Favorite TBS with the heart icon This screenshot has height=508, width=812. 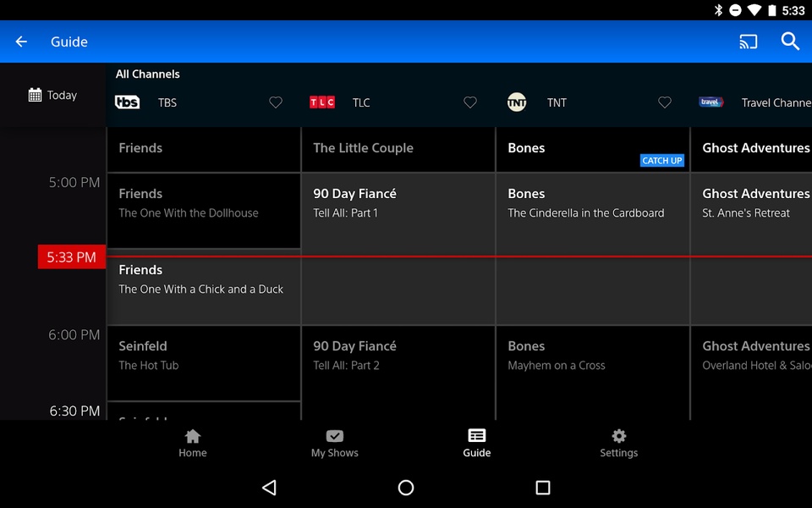[276, 102]
